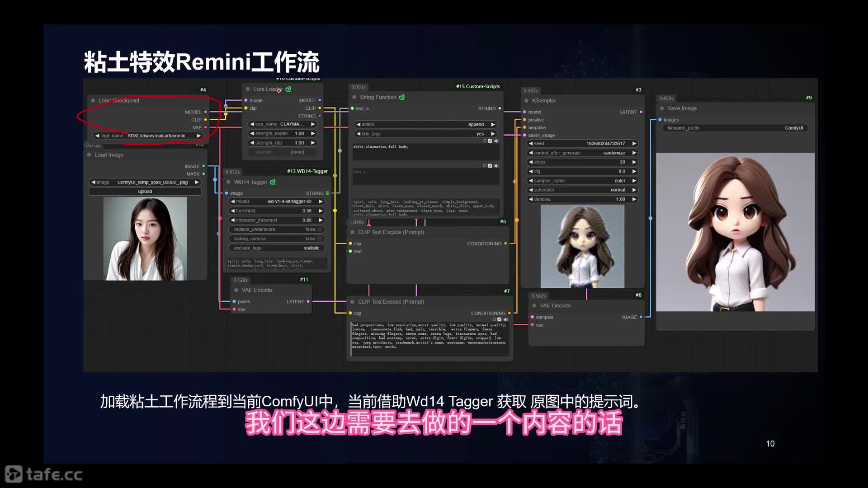868x488 pixels.
Task: Click the seed value 162640244733617
Action: [605, 144]
